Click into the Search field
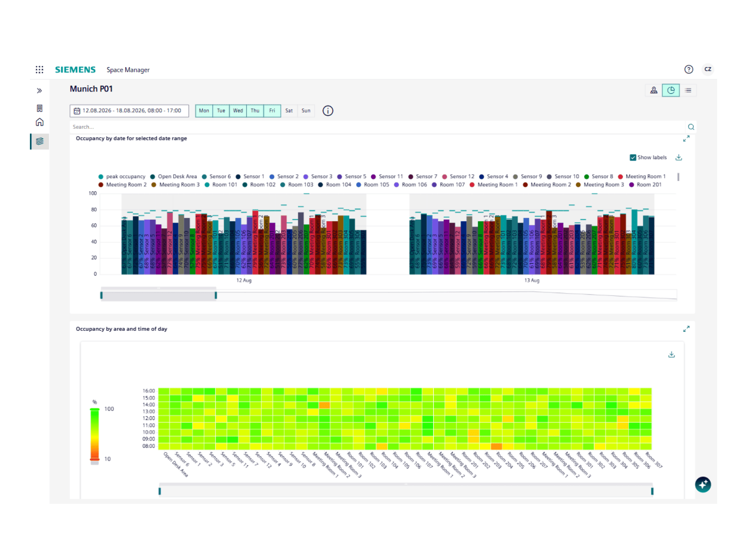747x560 pixels. [377, 127]
